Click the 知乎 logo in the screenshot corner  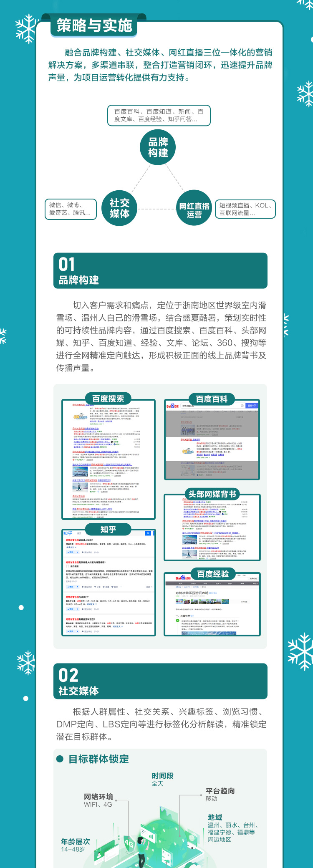[x=68, y=533]
